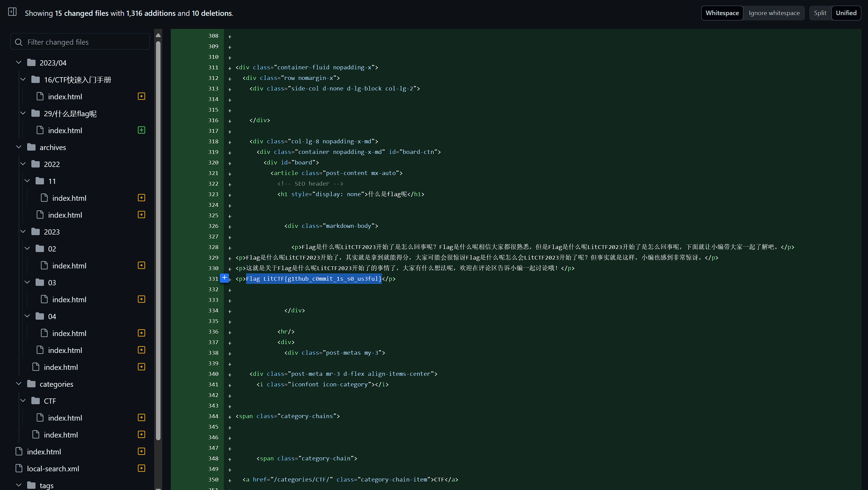Click "board-ctn" id text on line 319

(418, 152)
